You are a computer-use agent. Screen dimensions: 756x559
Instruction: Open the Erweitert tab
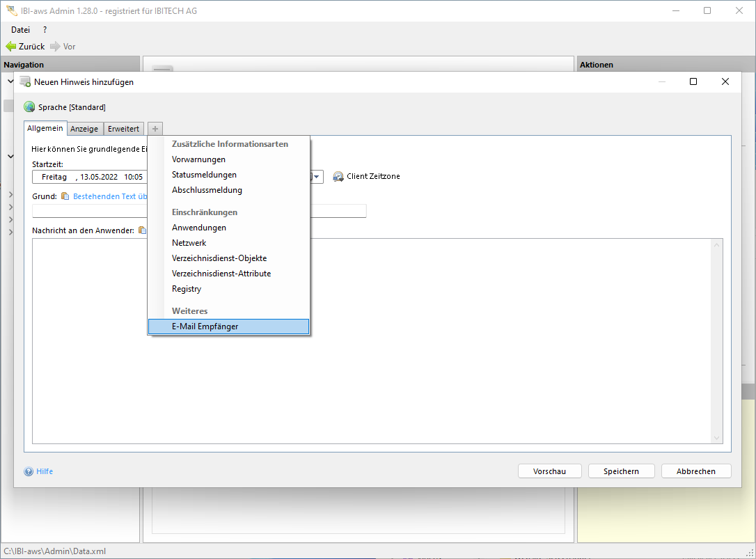pos(123,129)
